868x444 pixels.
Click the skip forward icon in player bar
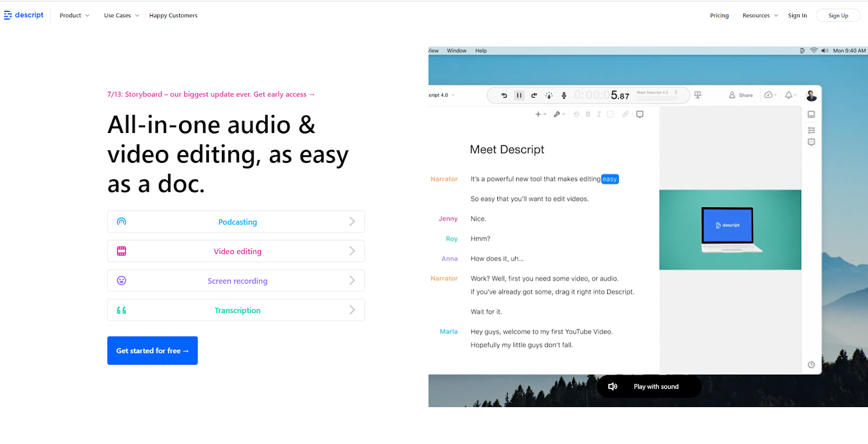point(534,96)
